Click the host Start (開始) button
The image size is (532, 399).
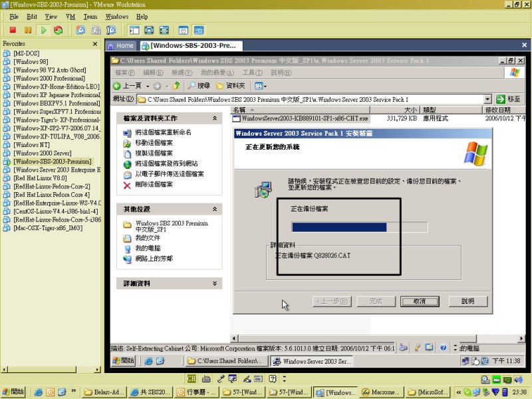point(13,392)
